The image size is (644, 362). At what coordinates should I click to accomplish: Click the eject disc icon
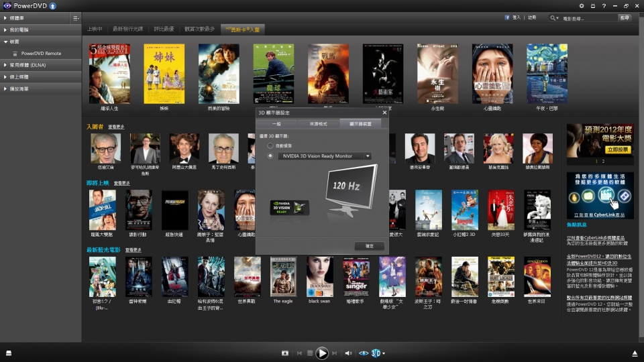point(635,353)
